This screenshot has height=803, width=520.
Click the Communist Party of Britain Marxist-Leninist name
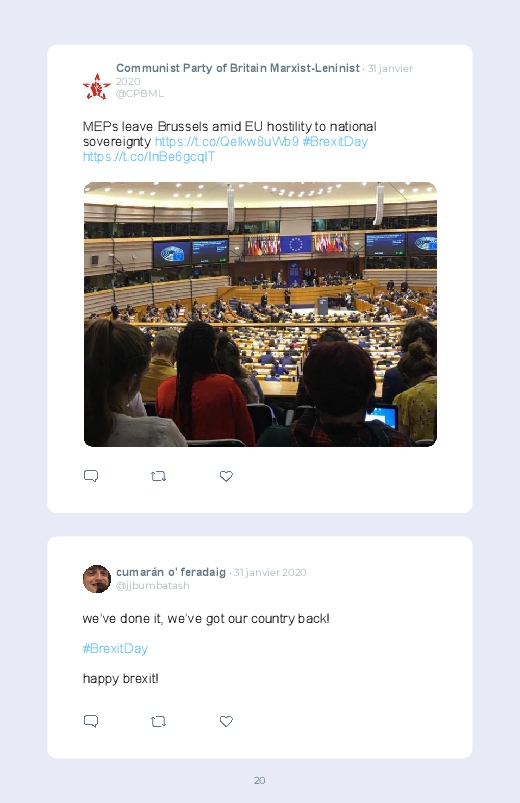pos(238,68)
